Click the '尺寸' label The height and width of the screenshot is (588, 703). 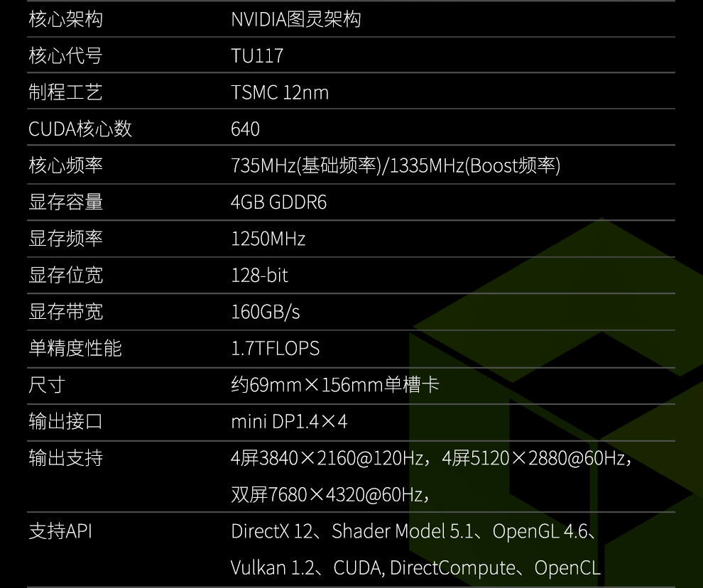click(x=47, y=386)
